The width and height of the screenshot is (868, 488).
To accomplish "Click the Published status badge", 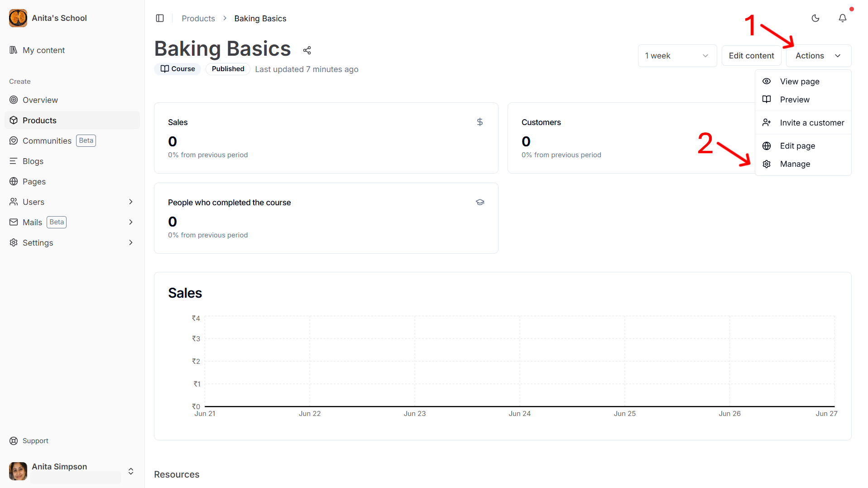I will click(x=228, y=69).
